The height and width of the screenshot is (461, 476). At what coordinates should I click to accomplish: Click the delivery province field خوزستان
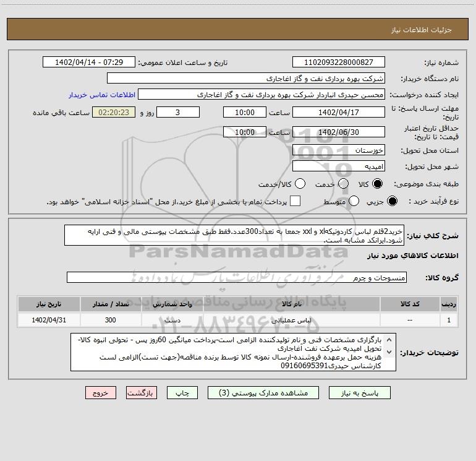339,150
